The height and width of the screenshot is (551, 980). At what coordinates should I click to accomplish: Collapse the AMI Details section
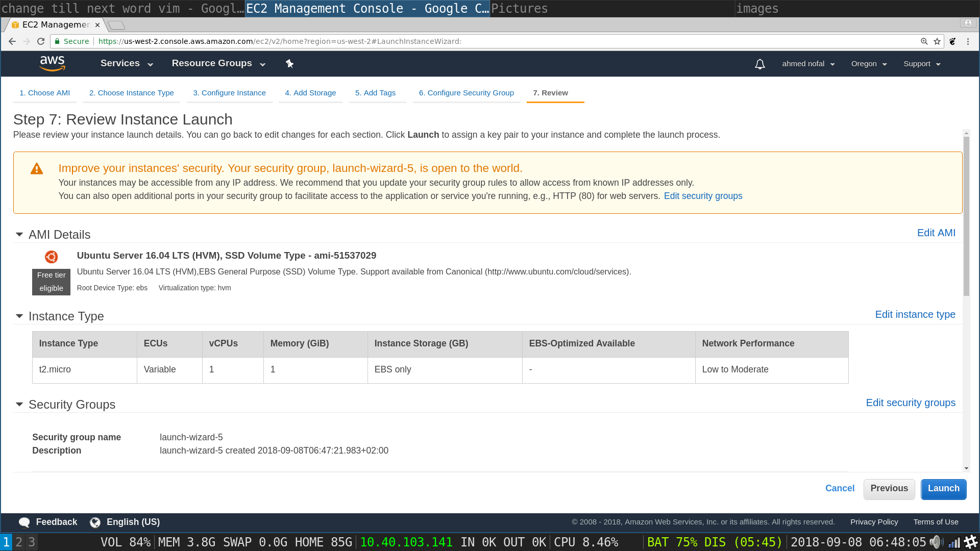pos(19,235)
